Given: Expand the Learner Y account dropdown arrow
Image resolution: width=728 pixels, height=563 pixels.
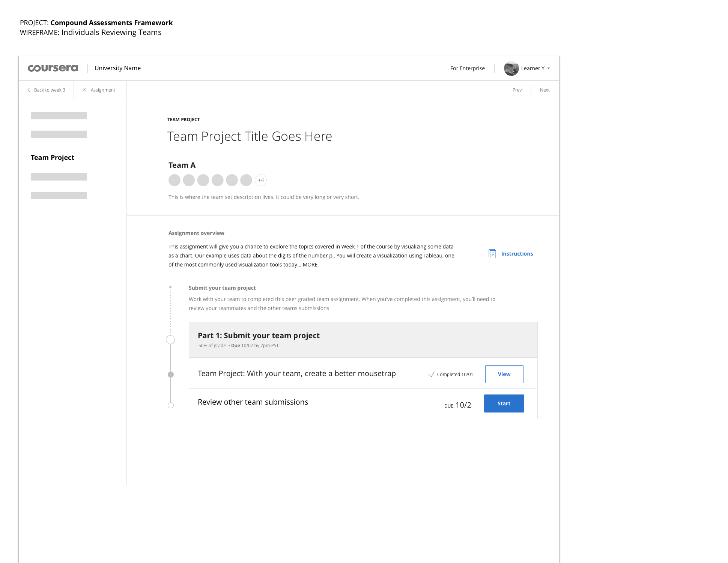Looking at the screenshot, I should click(x=549, y=68).
